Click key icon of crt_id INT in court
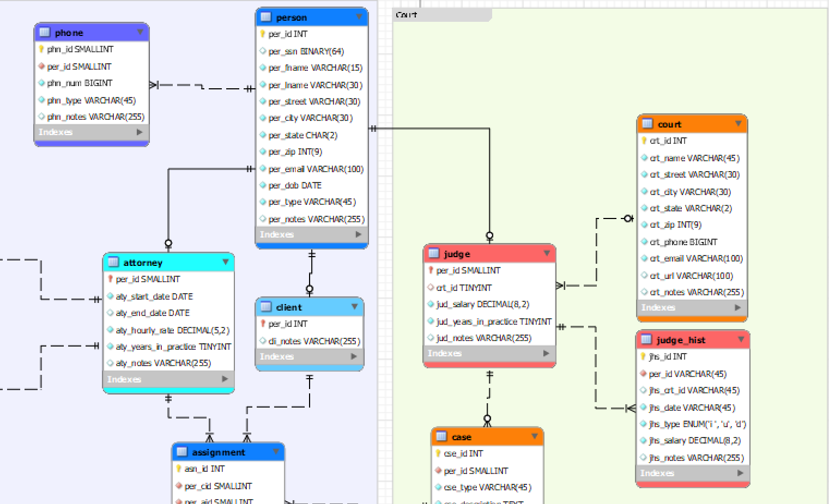829x504 pixels. point(644,141)
